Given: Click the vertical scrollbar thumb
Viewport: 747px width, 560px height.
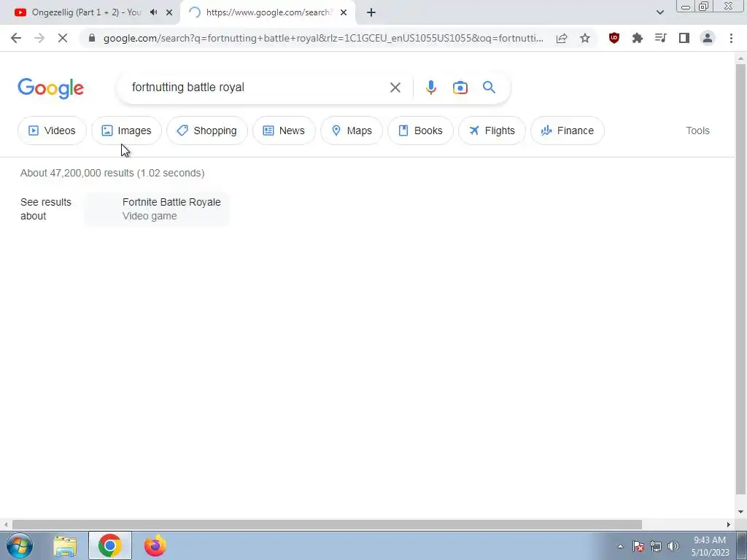Looking at the screenshot, I should (740, 279).
